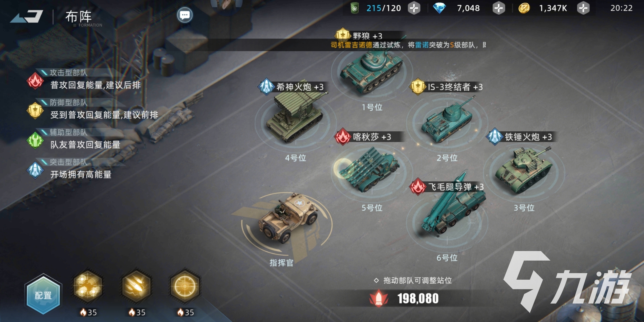
Task: Select 希神火炮 rocket unit in 4号位
Action: pos(296,118)
